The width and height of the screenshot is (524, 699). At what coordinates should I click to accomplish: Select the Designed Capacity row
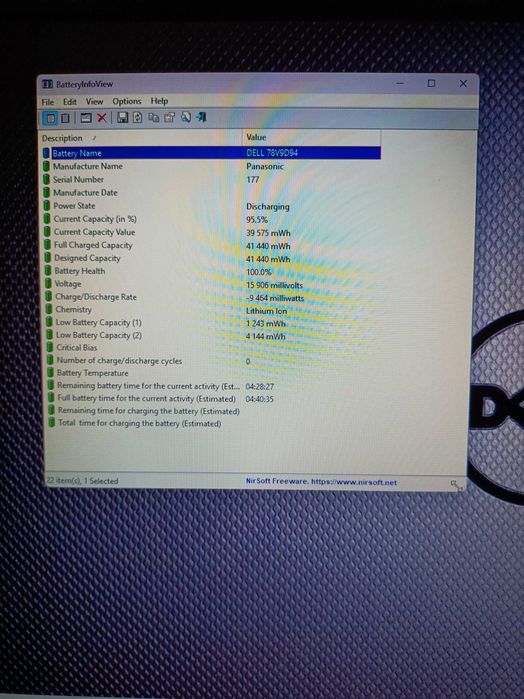[x=212, y=258]
